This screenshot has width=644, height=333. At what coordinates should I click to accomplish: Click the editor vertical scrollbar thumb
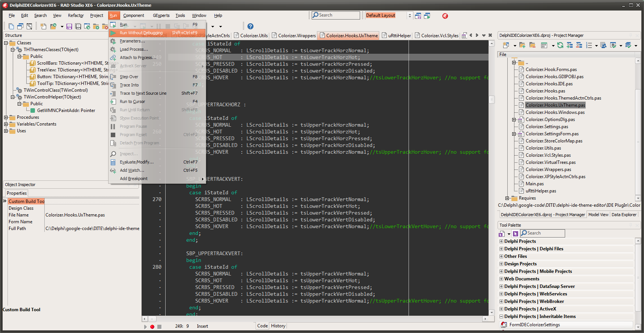(492, 100)
